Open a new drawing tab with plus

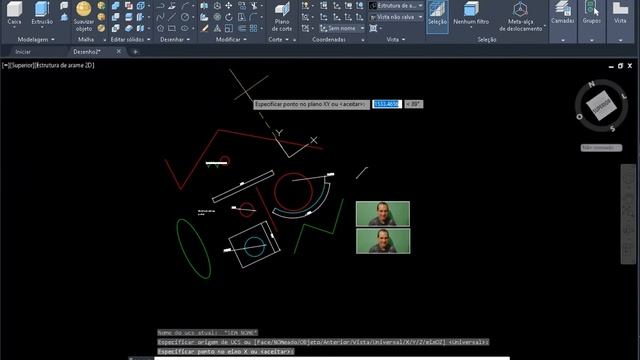click(135, 52)
